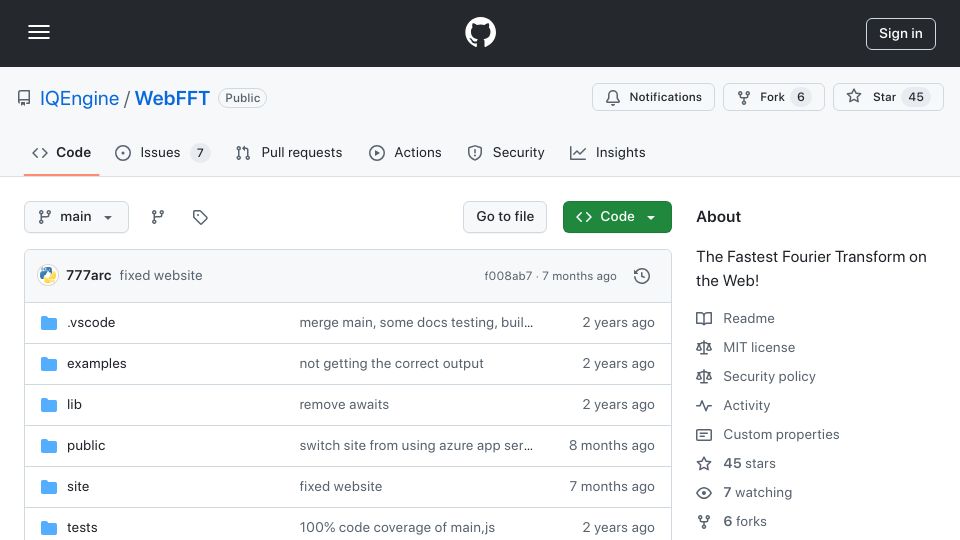Open the Insights tab

pyautogui.click(x=607, y=152)
